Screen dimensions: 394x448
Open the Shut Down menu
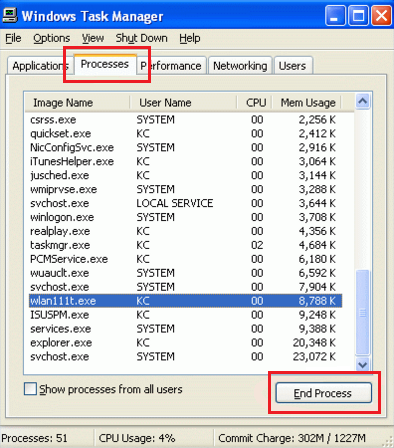pos(142,38)
